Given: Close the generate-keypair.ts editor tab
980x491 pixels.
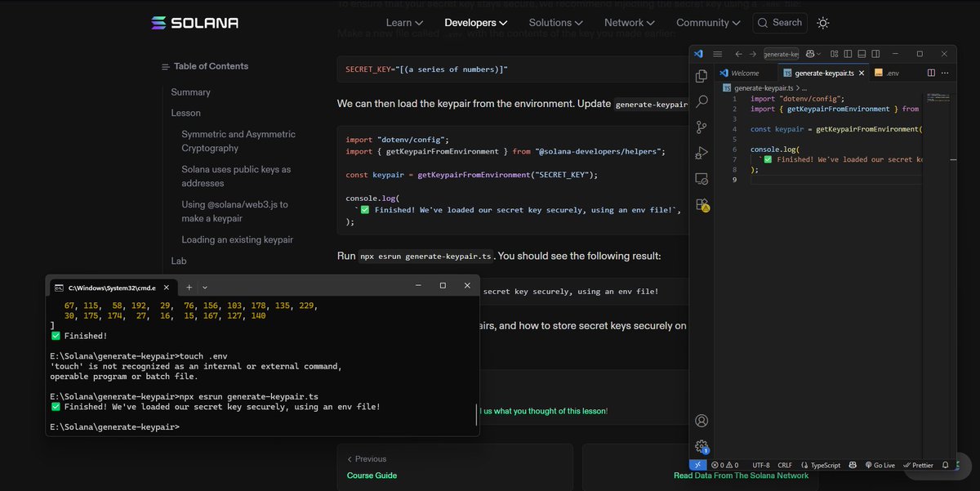Looking at the screenshot, I should 862,73.
